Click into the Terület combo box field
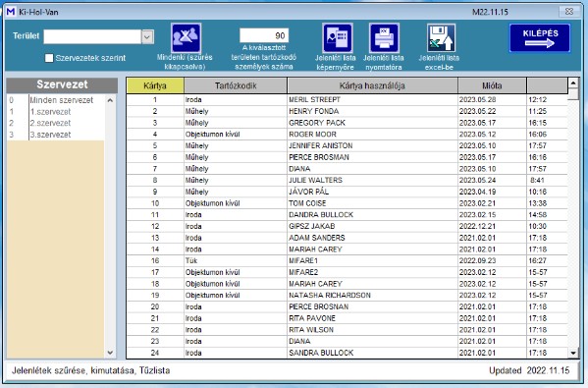 [92, 36]
